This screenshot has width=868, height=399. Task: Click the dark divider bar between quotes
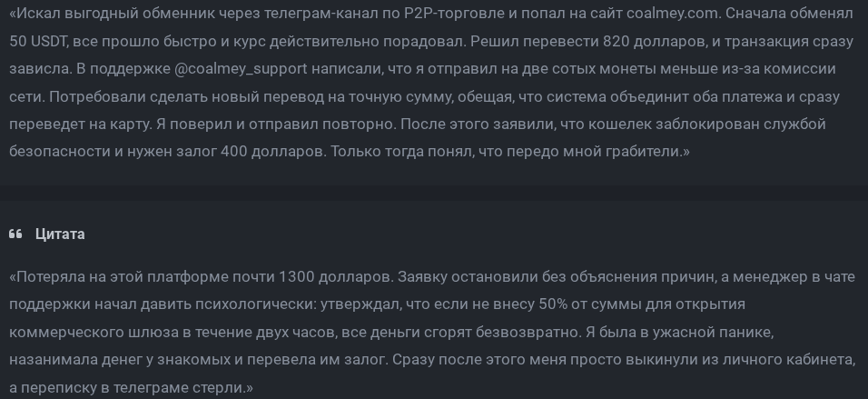click(434, 193)
